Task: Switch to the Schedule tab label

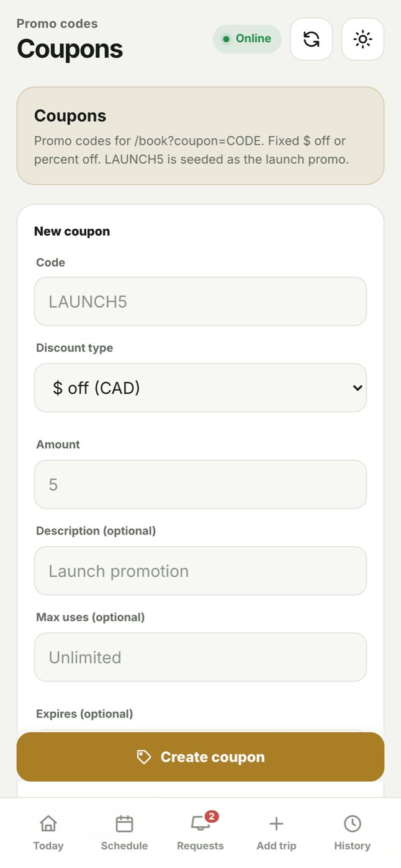Action: 124,846
